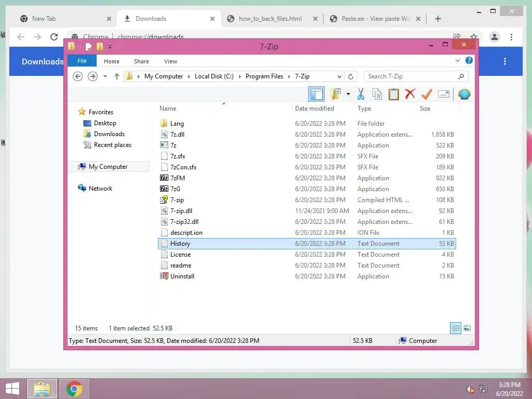The image size is (532, 399).
Task: Expand dropdown after Local Disk (C:) breadcrumb
Action: (x=240, y=76)
